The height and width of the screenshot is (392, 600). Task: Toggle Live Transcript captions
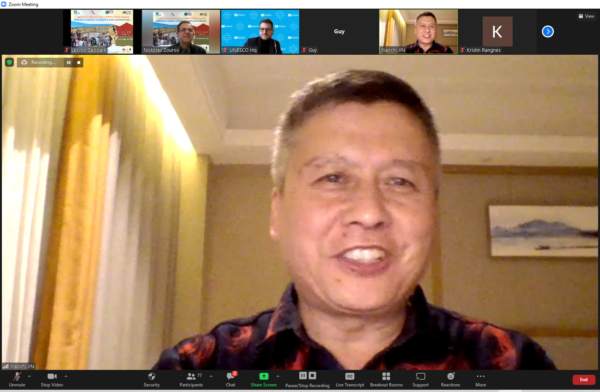tap(350, 379)
